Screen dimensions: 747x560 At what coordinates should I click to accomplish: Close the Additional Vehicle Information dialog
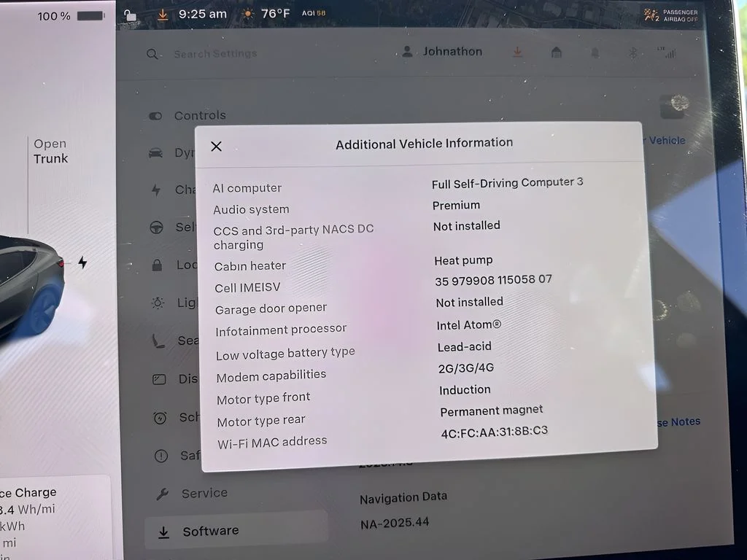[216, 146]
